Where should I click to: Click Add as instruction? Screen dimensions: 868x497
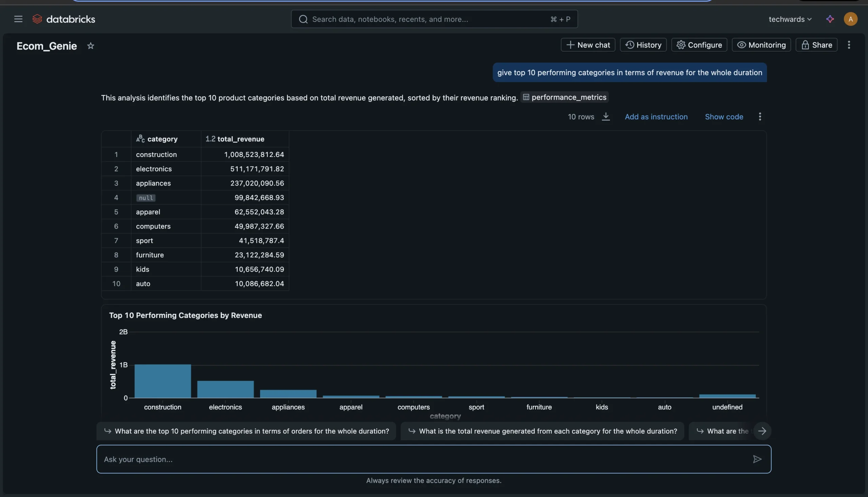coord(656,117)
